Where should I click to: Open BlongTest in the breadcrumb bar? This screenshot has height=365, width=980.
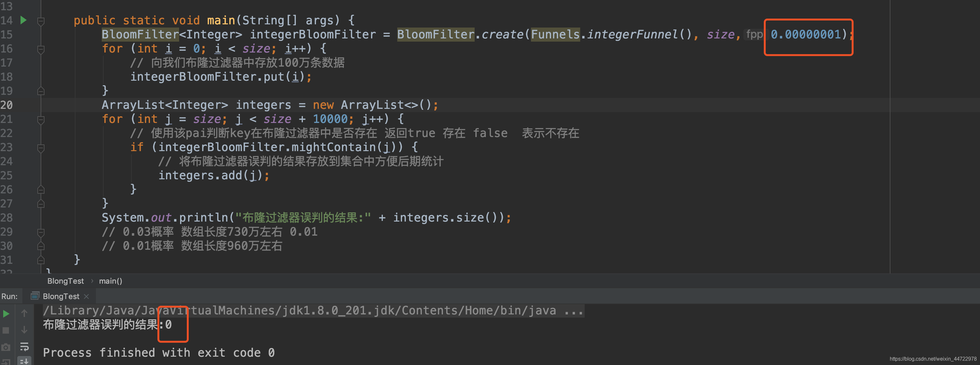[x=66, y=281]
